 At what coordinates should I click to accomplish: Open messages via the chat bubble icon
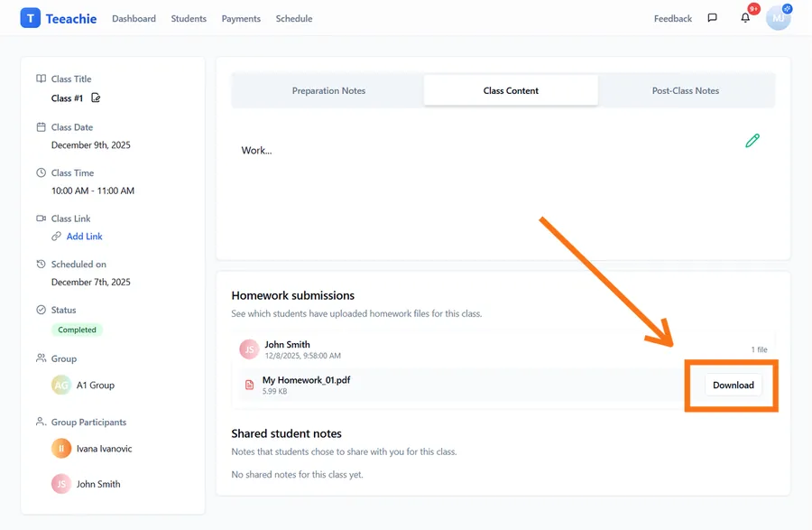coord(712,17)
